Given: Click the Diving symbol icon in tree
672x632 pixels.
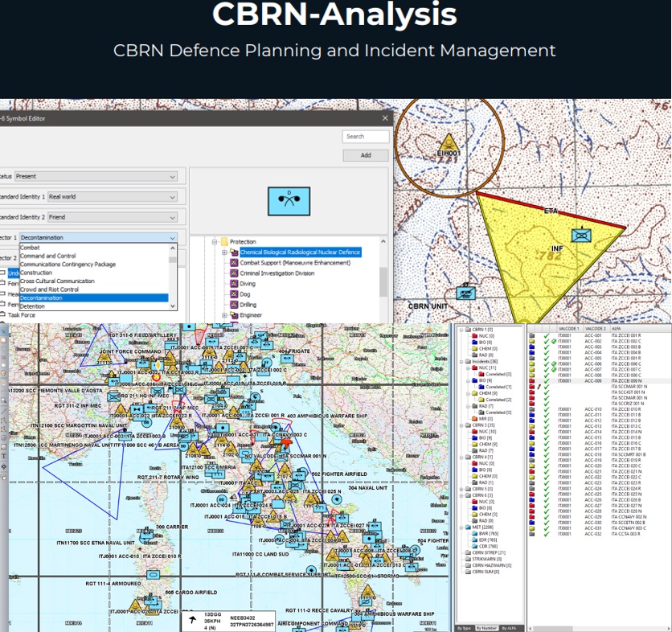Looking at the screenshot, I should pos(235,284).
